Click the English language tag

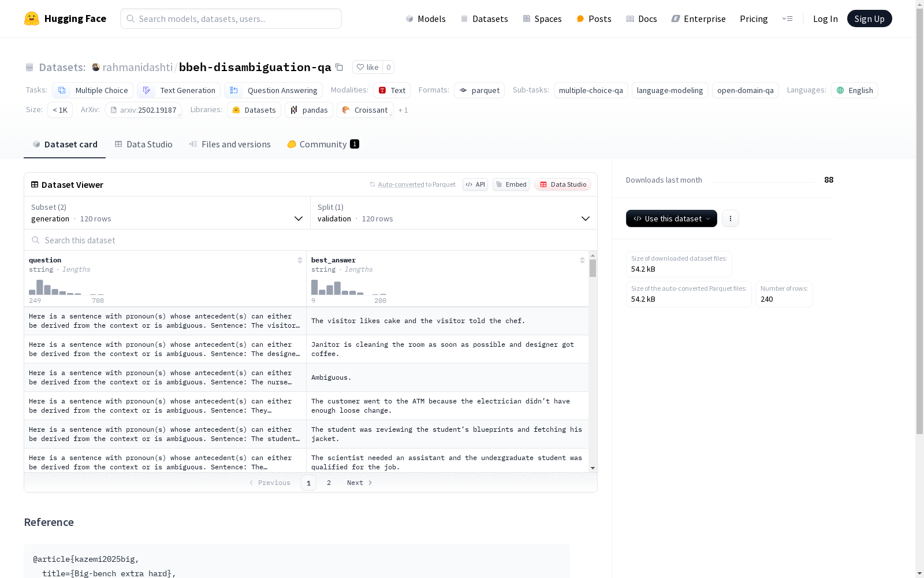point(855,90)
